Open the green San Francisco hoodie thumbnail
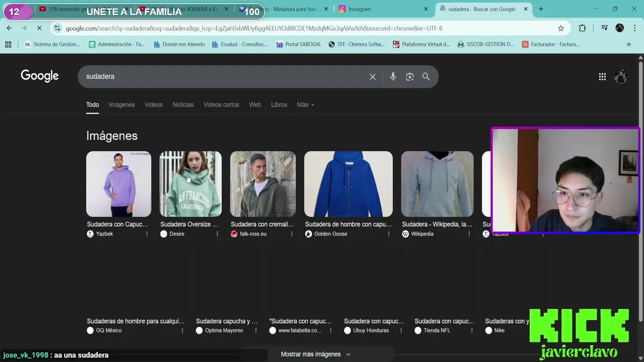Viewport: 644px width, 362px height. coord(191,184)
